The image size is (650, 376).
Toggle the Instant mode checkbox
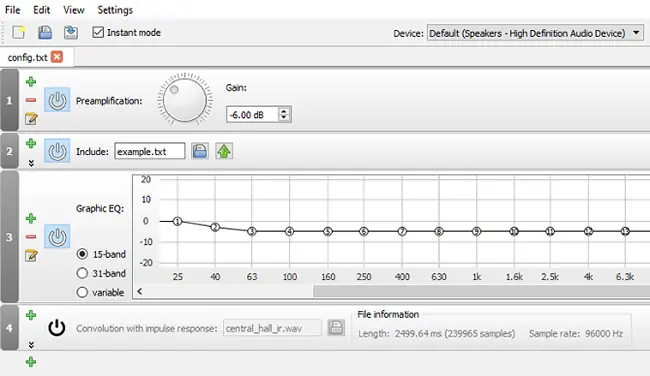98,32
